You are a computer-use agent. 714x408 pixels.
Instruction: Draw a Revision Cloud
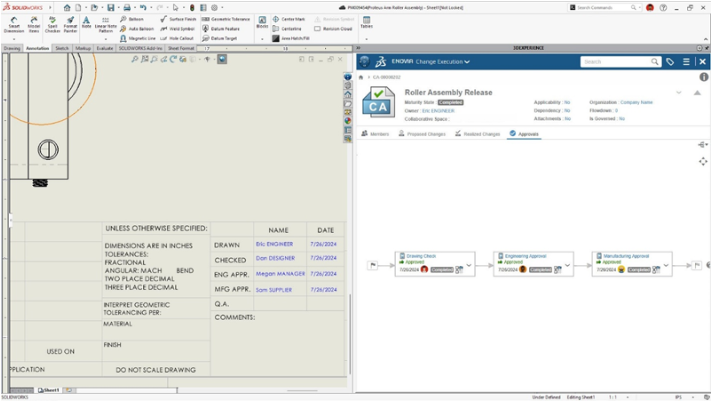(x=333, y=29)
